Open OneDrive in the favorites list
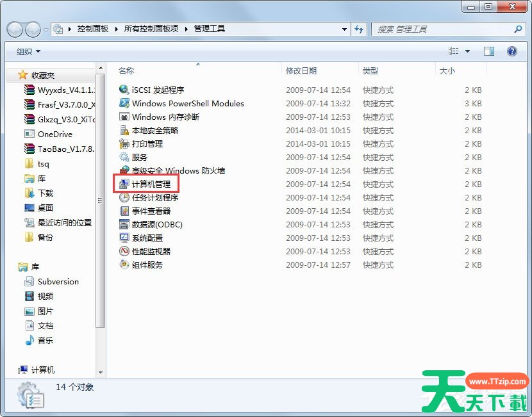The image size is (532, 417). pyautogui.click(x=48, y=134)
